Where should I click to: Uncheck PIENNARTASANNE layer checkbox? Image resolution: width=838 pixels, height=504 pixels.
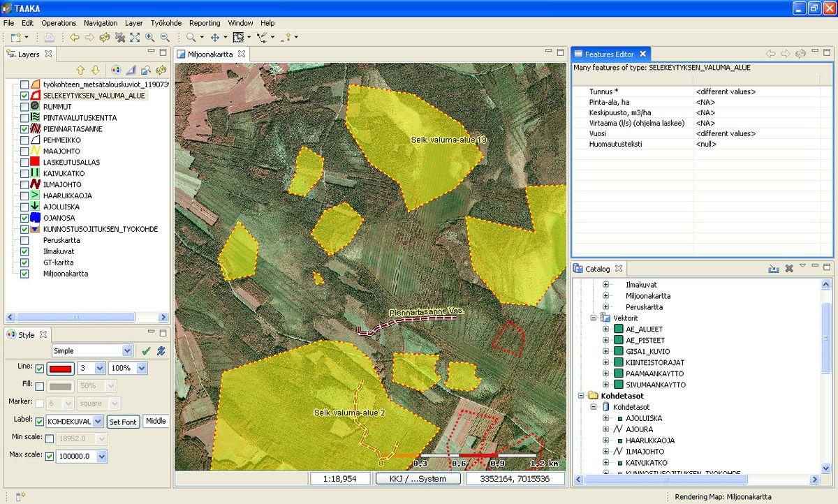click(25, 129)
